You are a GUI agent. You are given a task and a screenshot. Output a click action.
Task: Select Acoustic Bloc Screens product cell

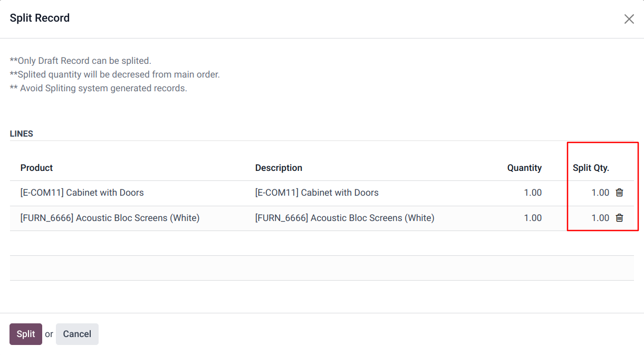[x=110, y=218]
